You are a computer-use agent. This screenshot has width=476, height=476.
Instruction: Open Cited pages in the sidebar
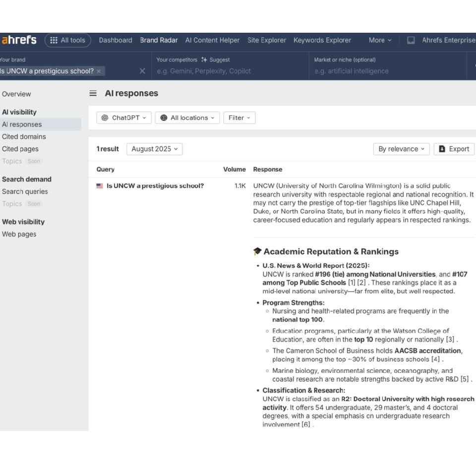click(20, 149)
